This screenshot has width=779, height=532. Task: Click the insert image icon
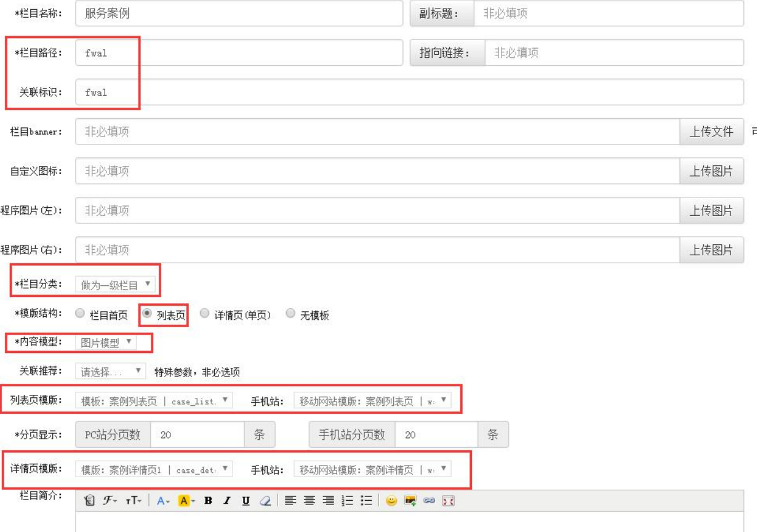pyautogui.click(x=410, y=501)
